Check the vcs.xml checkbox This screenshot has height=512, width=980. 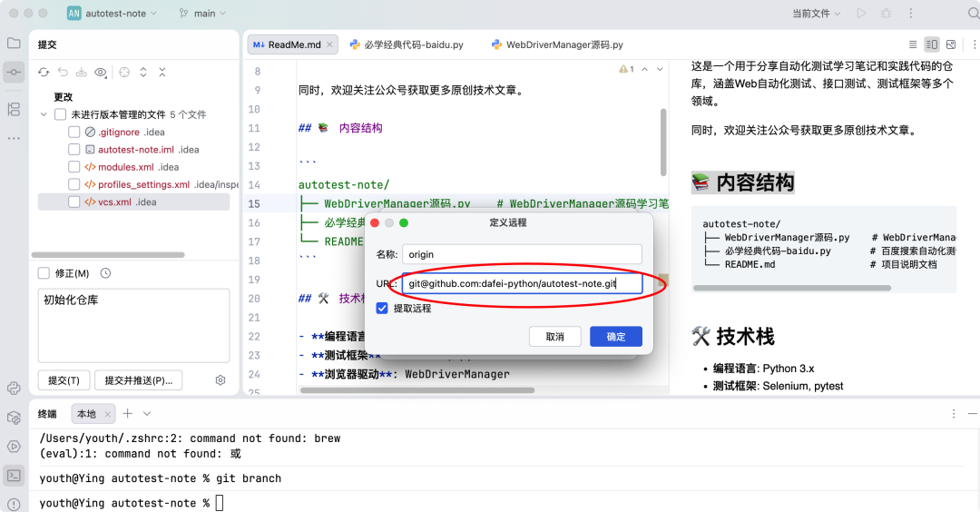click(x=73, y=202)
